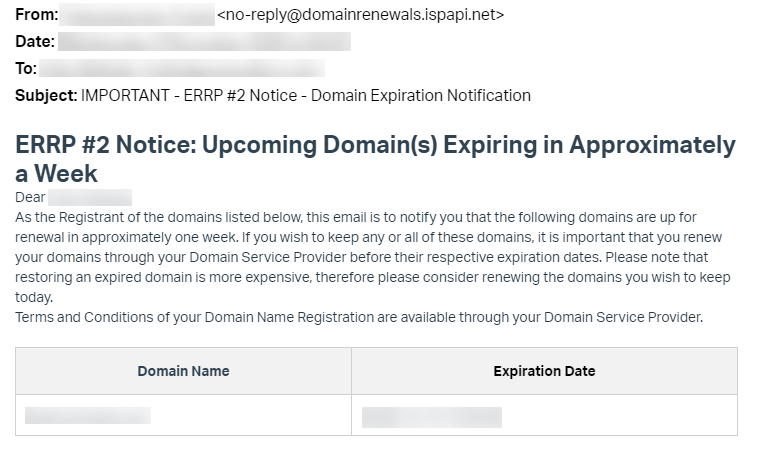
Task: Click the ERRP #2 Notice main heading
Action: pyautogui.click(x=375, y=146)
